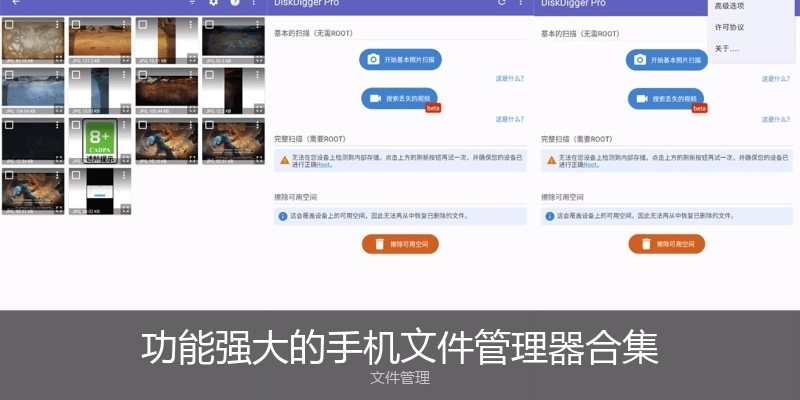The height and width of the screenshot is (400, 800).
Task: Expand the solid black thumbnail to fullscreen
Action: pos(59,159)
